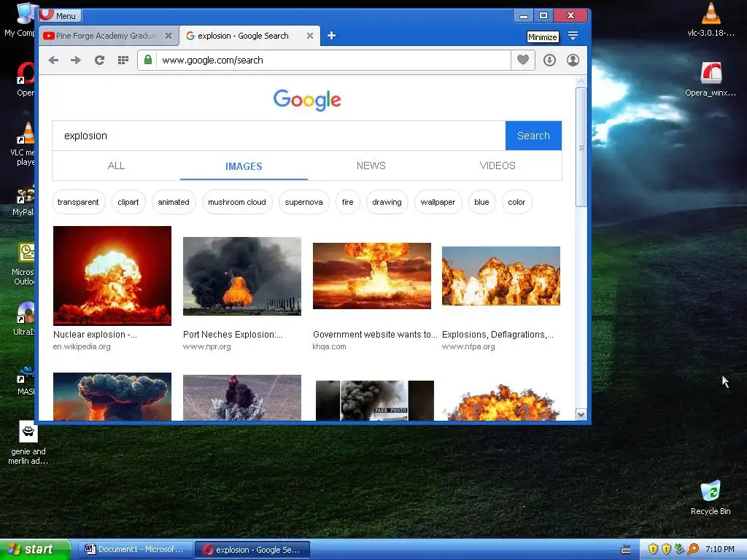Close the explosion Google Search tab
This screenshot has width=747, height=560.
[x=309, y=36]
